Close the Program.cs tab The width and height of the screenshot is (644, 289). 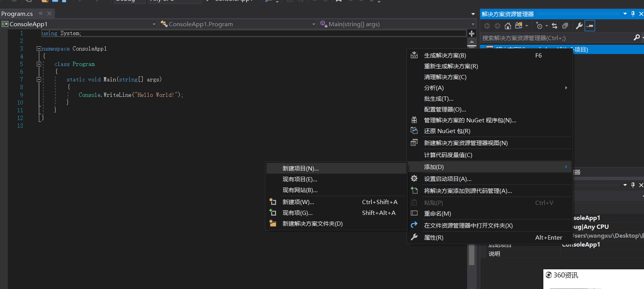coord(49,14)
